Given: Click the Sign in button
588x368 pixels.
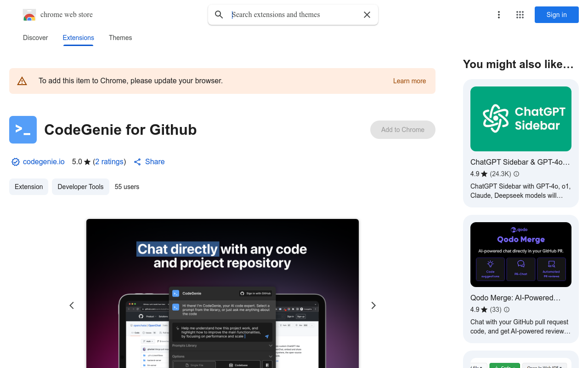Looking at the screenshot, I should click(557, 15).
